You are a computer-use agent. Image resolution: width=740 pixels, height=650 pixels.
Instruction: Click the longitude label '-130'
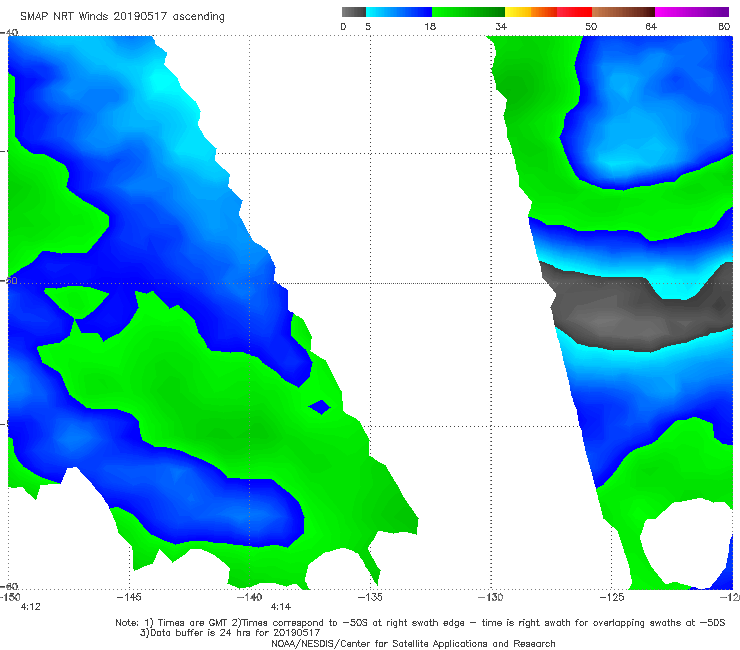[490, 597]
